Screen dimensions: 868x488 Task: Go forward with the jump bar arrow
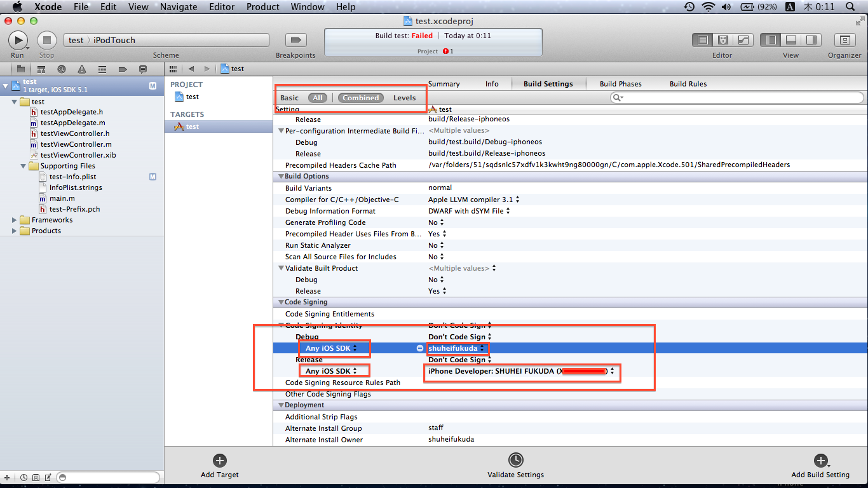(207, 69)
